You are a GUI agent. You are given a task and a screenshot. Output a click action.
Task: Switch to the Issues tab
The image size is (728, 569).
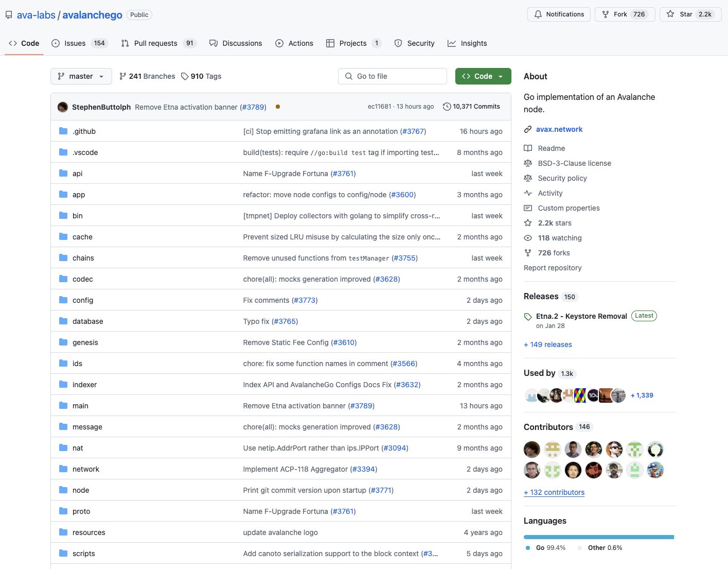coord(79,43)
